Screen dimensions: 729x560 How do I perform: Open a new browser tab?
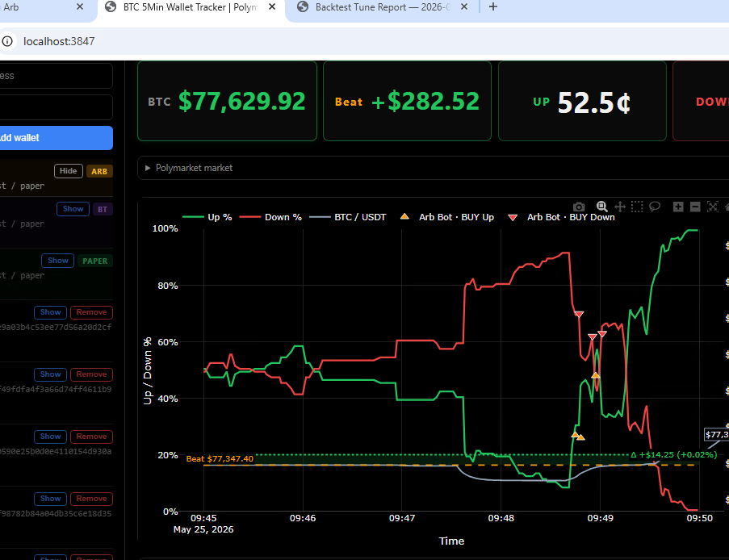[493, 7]
